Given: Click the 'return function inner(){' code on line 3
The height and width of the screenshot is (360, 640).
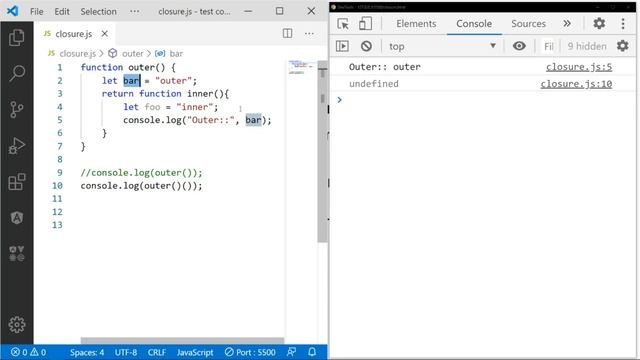Looking at the screenshot, I should 165,94.
